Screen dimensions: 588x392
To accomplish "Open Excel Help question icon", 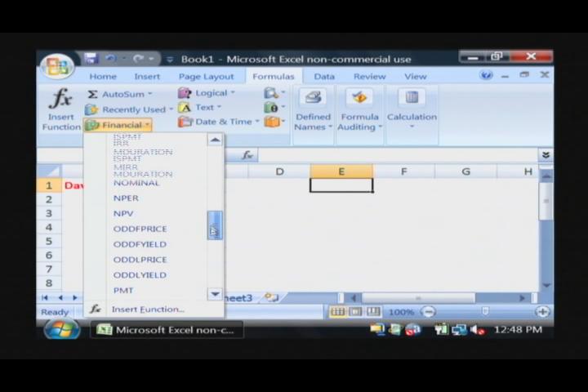I will coord(486,75).
